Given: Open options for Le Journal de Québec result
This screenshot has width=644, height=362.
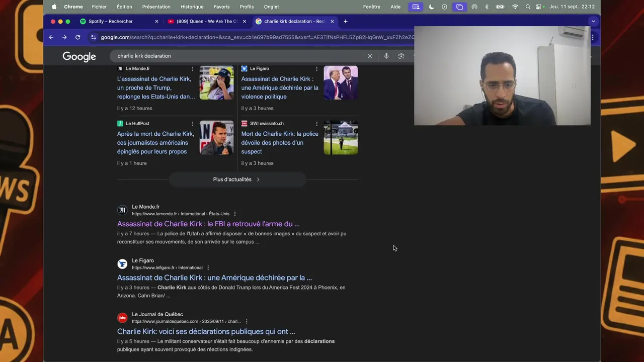Looking at the screenshot, I should (x=247, y=321).
